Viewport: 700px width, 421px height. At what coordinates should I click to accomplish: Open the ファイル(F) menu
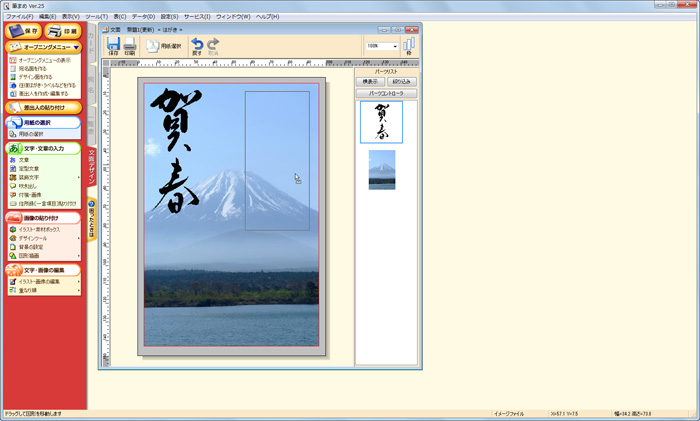(x=19, y=17)
